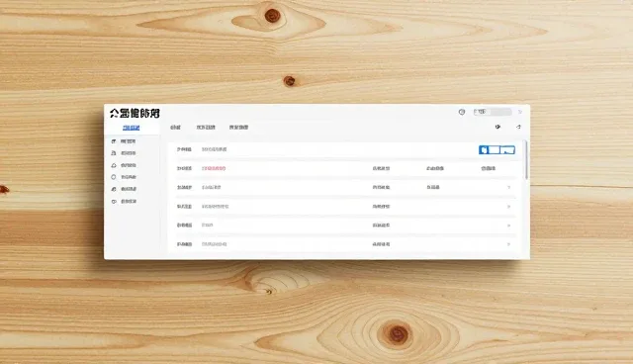633x364 pixels.
Task: Select the hollow circle icon in the sidebar
Action: tap(114, 177)
